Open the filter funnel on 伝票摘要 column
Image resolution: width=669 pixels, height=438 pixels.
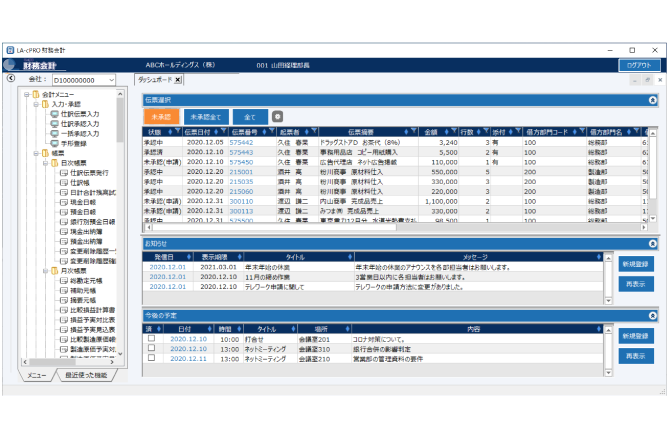click(x=413, y=131)
